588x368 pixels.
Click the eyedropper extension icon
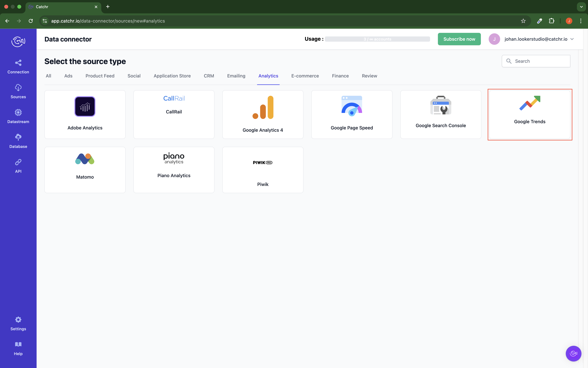click(540, 21)
